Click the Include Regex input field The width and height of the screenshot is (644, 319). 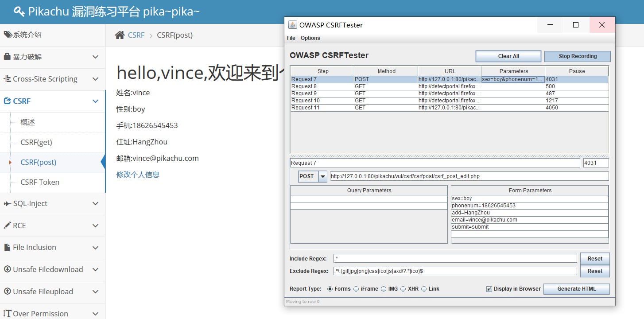click(x=455, y=259)
